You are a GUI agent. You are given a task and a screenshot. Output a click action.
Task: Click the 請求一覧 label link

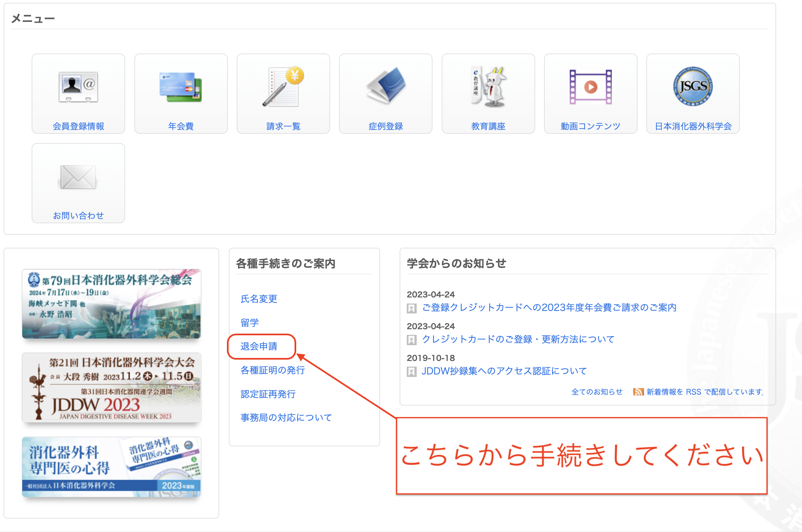283,126
